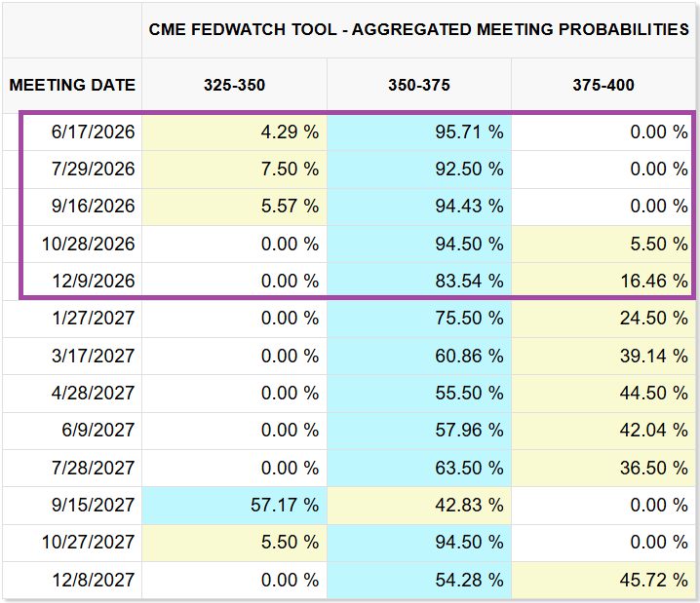The image size is (700, 603).
Task: Select the 10/27/2027 meeting date row
Action: (x=349, y=543)
